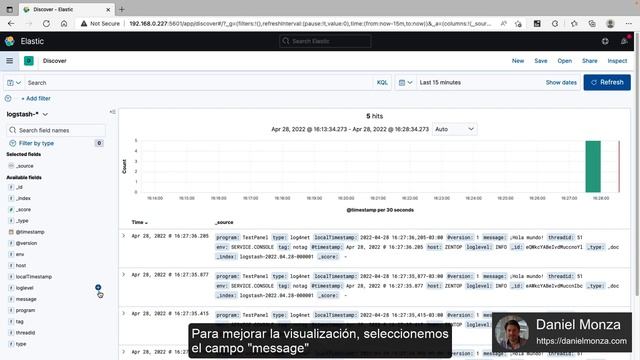640x360 pixels.
Task: Click Open in the top menu
Action: click(564, 61)
